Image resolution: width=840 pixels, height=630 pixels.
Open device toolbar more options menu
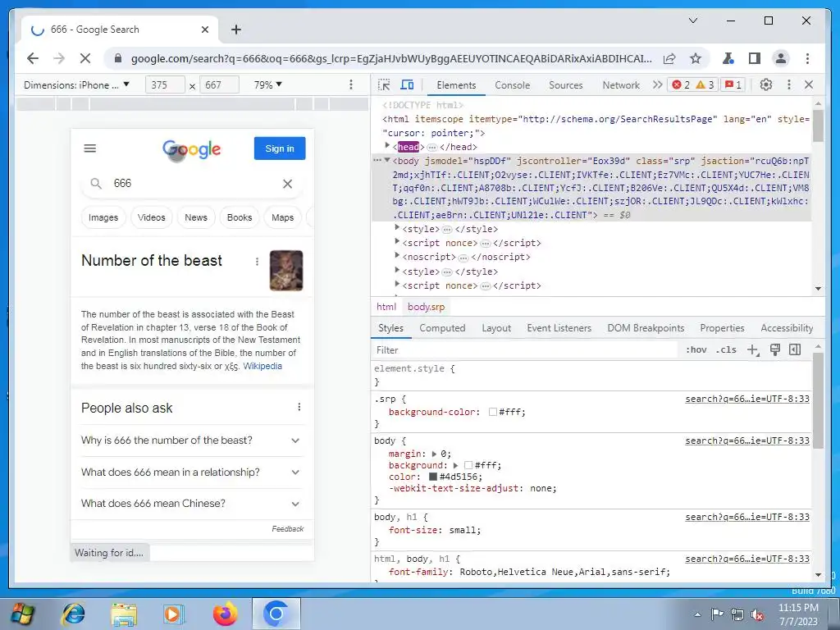351,84
